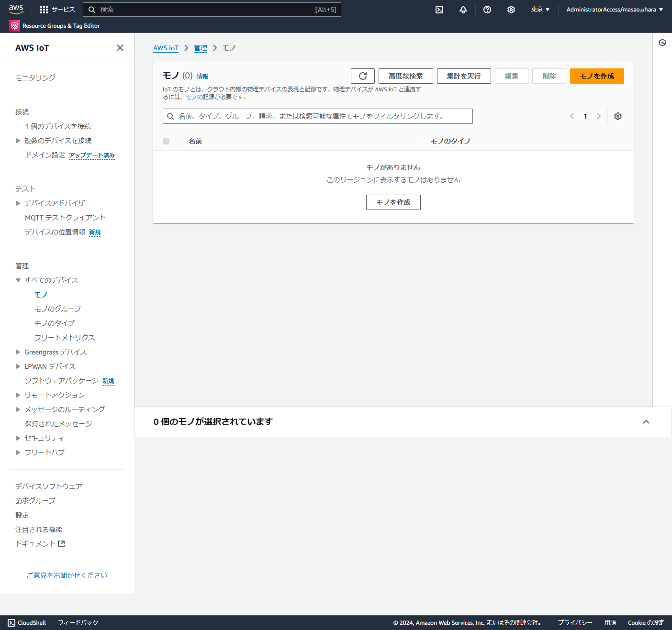
Task: Select モノのタイプ in sidebar
Action: [x=55, y=323]
